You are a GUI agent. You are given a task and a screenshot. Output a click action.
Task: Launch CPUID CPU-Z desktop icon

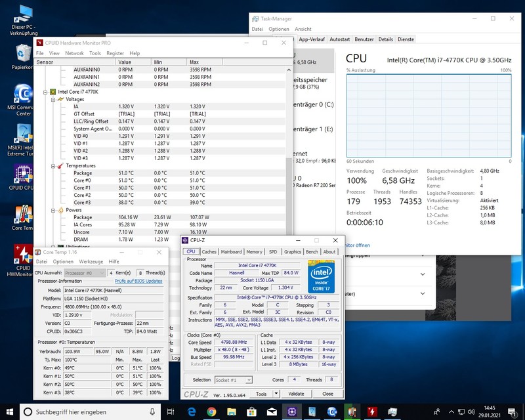pyautogui.click(x=23, y=177)
